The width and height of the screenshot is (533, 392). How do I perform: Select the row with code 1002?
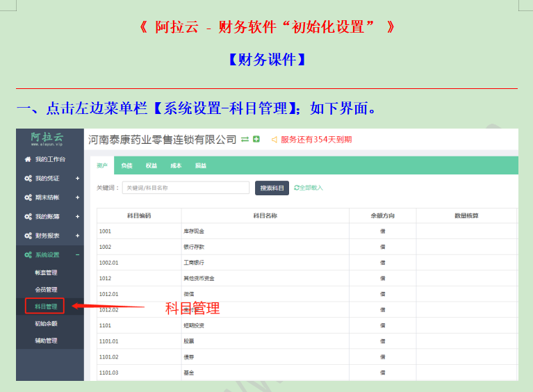click(x=307, y=247)
